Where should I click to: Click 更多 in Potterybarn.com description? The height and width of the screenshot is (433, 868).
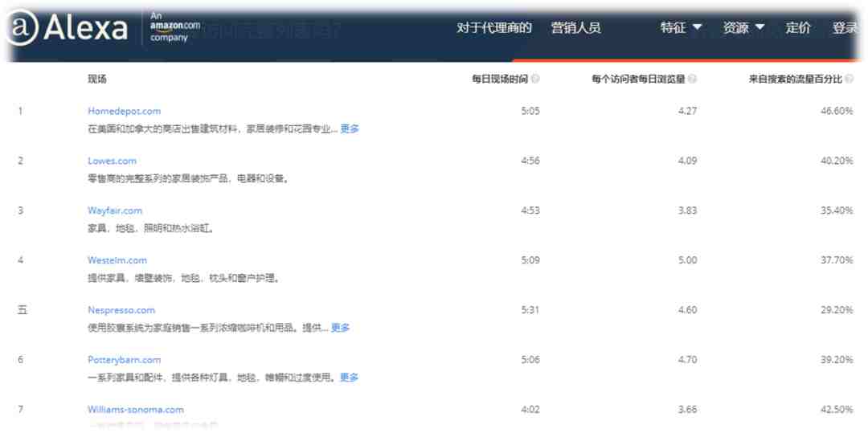click(349, 378)
